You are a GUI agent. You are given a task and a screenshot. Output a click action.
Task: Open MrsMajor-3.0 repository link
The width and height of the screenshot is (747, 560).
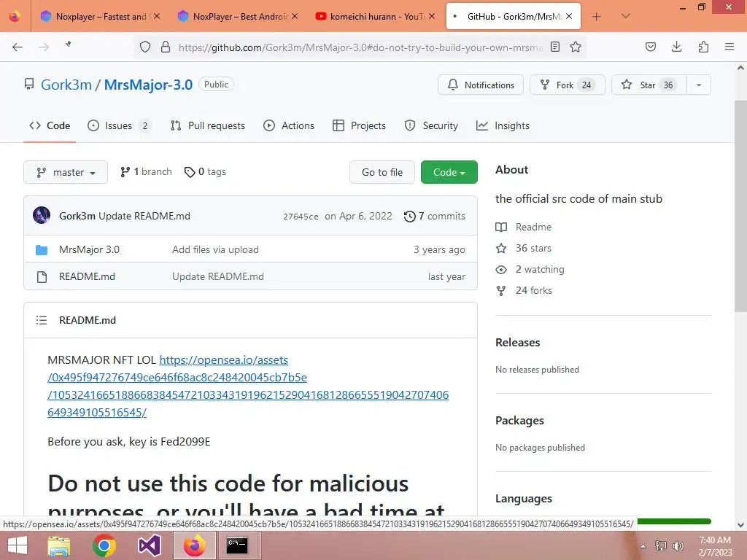pos(148,85)
